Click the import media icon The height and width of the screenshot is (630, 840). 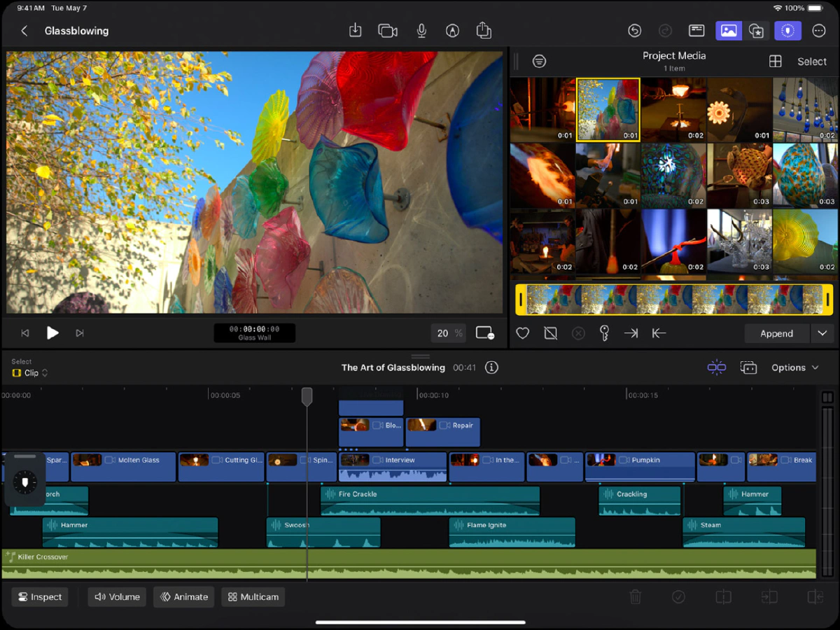(356, 31)
